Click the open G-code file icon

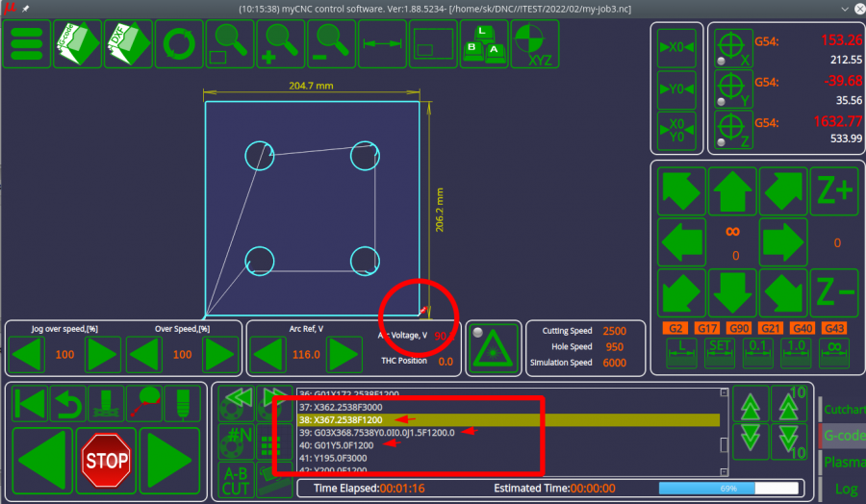pyautogui.click(x=77, y=44)
